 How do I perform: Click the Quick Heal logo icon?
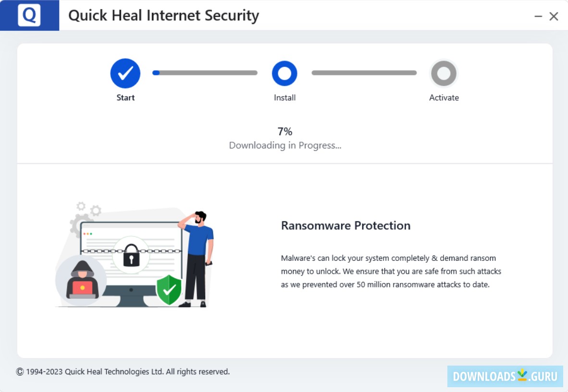coord(29,15)
